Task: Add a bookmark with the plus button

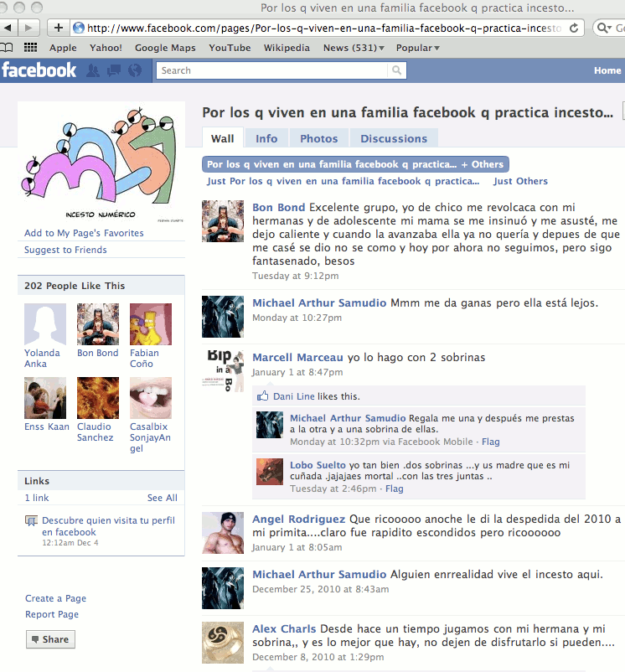Action: pos(59,28)
